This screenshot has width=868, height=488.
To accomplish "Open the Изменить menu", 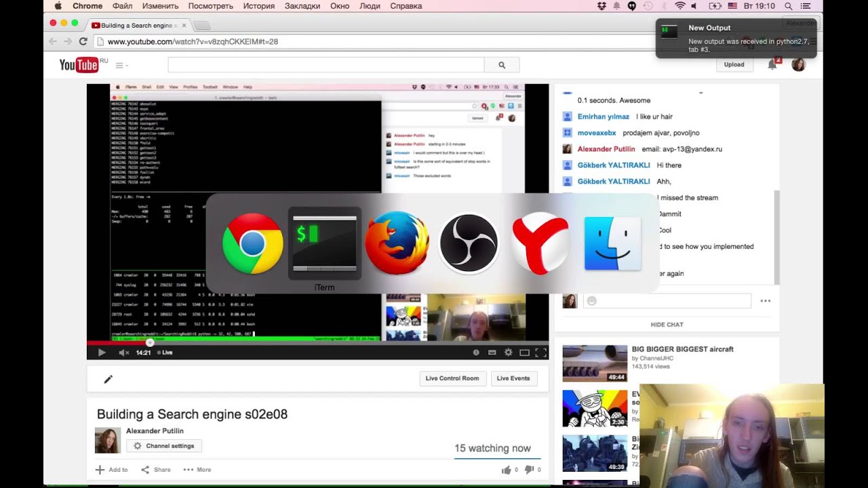I will (161, 6).
